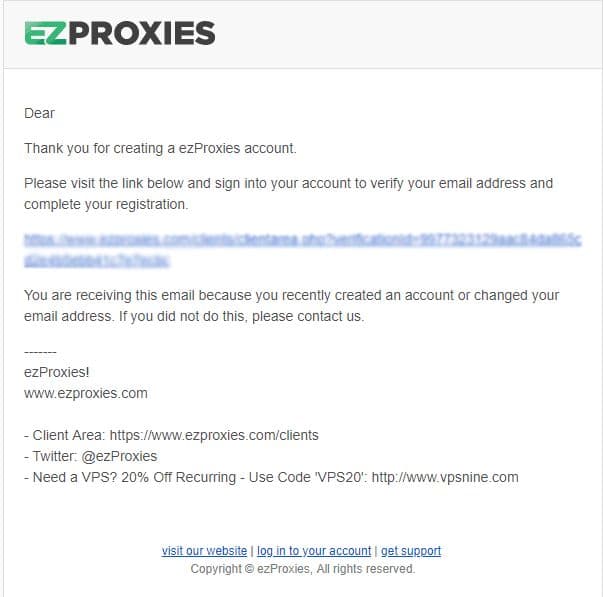Click the green EZ portion of the logo
The width and height of the screenshot is (603, 597).
46,33
